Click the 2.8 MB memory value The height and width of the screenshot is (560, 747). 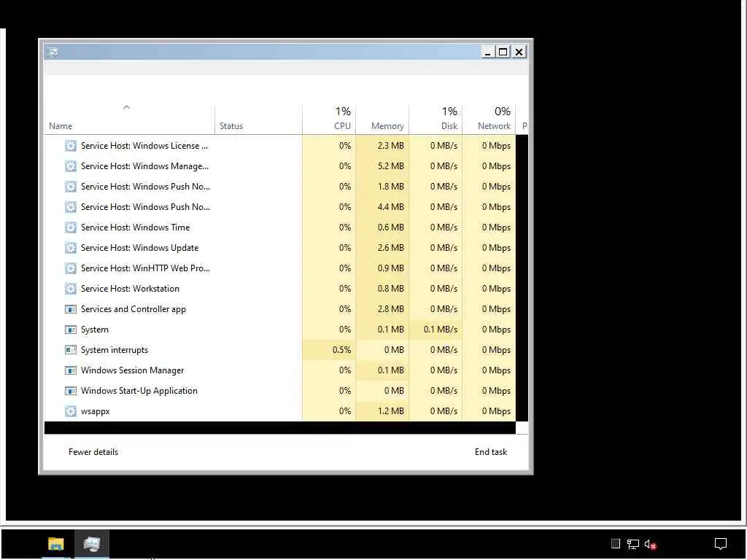(x=391, y=309)
